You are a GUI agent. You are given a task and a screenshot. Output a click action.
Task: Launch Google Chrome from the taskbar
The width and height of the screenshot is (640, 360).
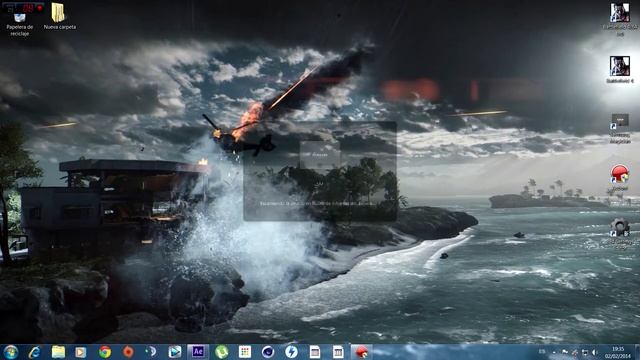[104, 352]
